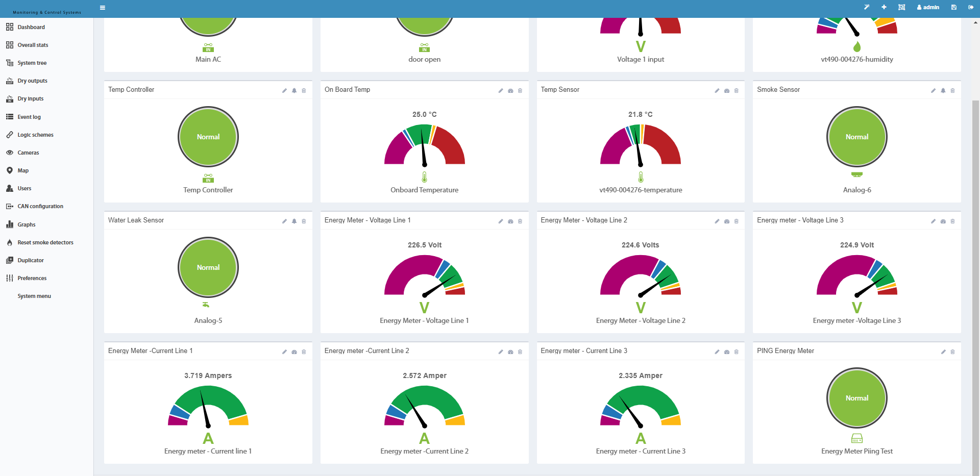Edit the Temp Controller widget with the pencil icon

[x=284, y=91]
